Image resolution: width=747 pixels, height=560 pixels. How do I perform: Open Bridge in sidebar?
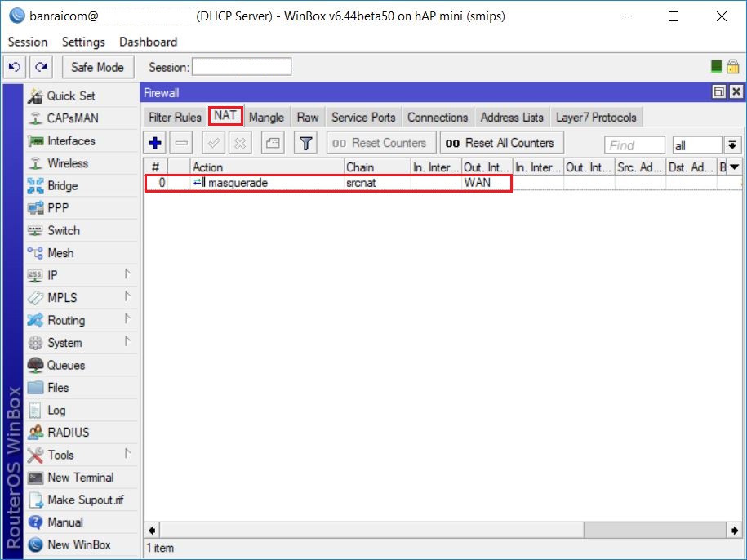pos(82,186)
